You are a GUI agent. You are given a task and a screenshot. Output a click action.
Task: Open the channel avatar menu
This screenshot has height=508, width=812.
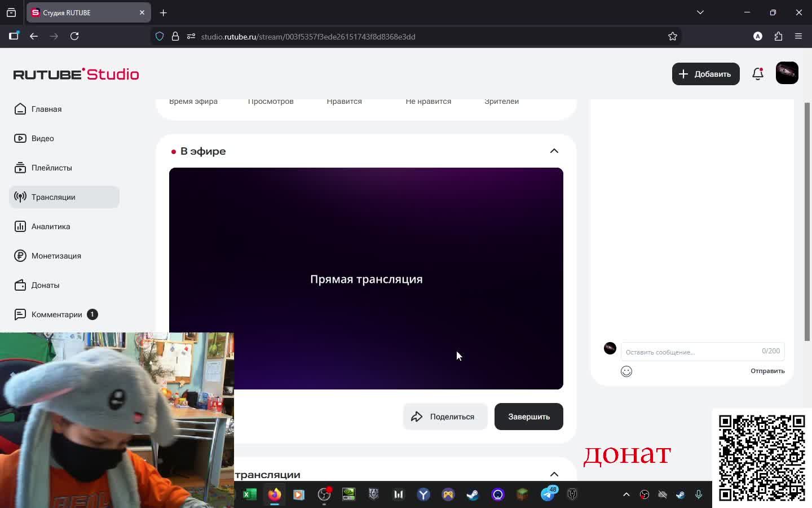(787, 73)
